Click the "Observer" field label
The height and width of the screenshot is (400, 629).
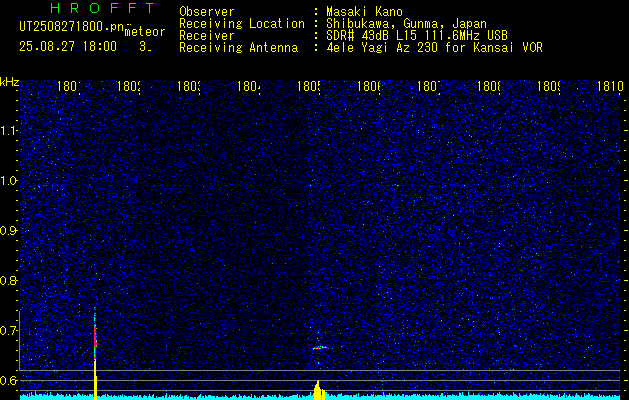[x=207, y=12]
